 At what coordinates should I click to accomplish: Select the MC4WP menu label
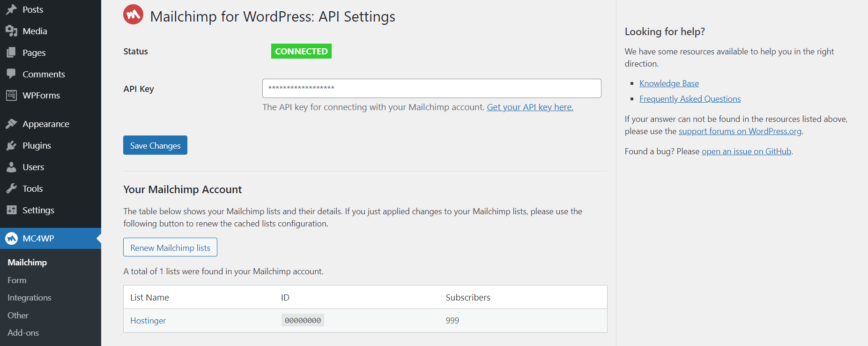pyautogui.click(x=38, y=238)
